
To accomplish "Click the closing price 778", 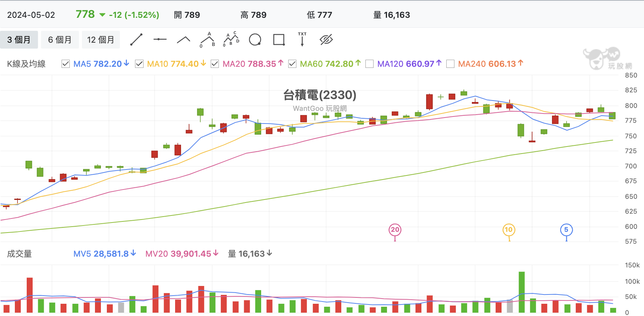I will pyautogui.click(x=85, y=14).
